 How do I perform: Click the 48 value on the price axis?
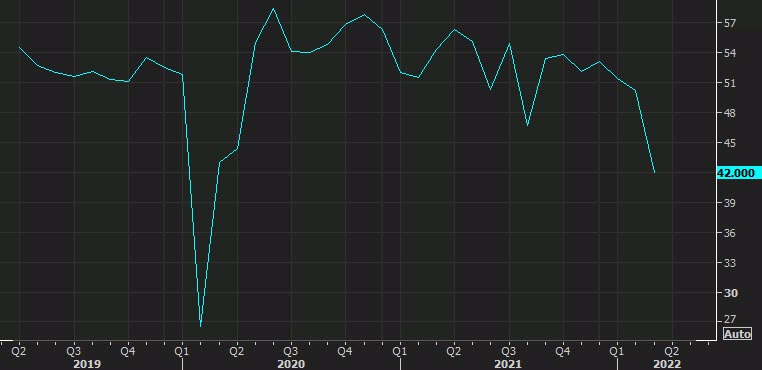[730, 113]
